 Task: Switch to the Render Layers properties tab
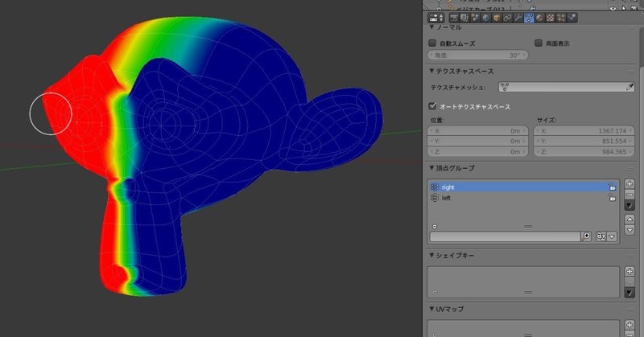coord(464,18)
